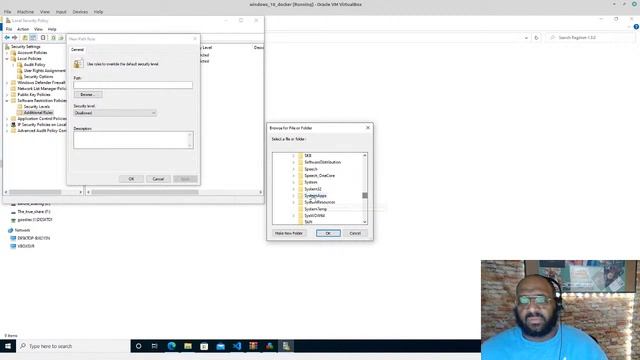Click Type here to search taskbar box
This screenshot has height=360, width=640.
[73, 346]
